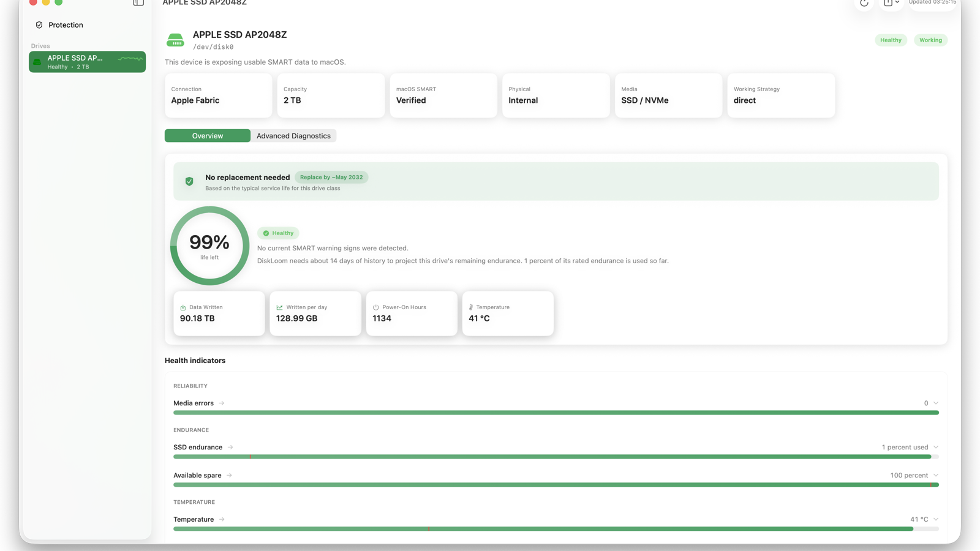Image resolution: width=980 pixels, height=551 pixels.
Task: Open the share/export menu in the toolbar
Action: tap(891, 3)
